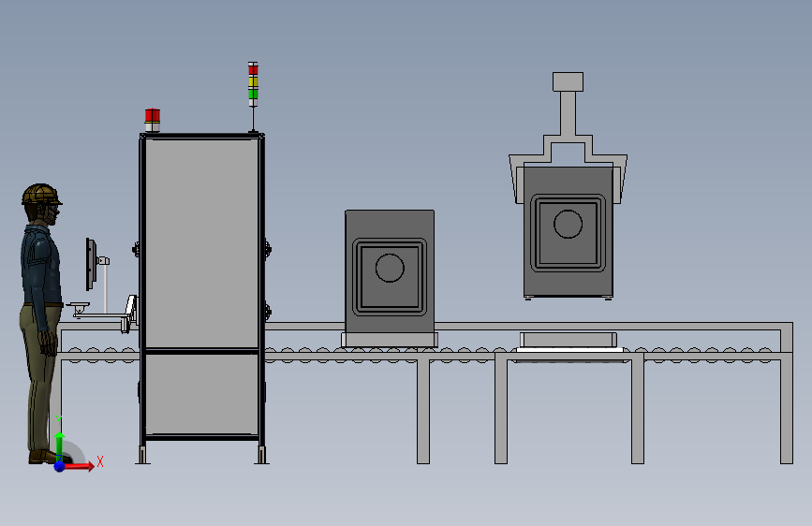812x526 pixels.
Task: Select the operator monitor screen facing the worker
Action: coord(91,264)
